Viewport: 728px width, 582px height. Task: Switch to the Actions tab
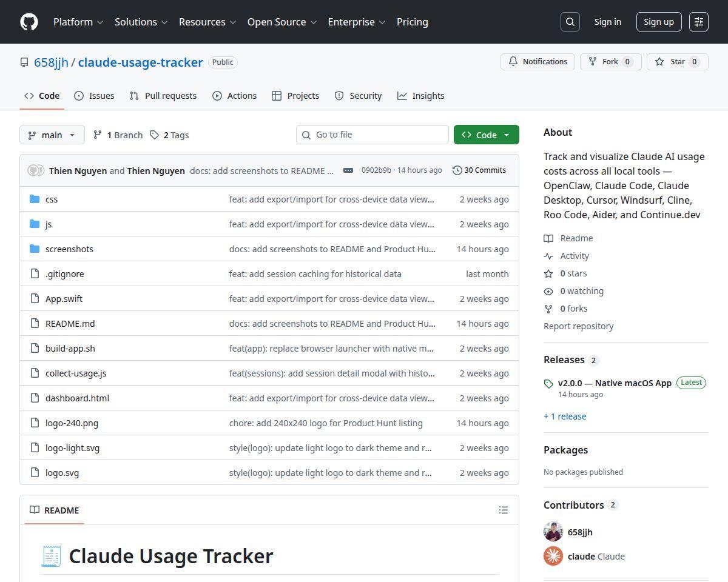[235, 96]
